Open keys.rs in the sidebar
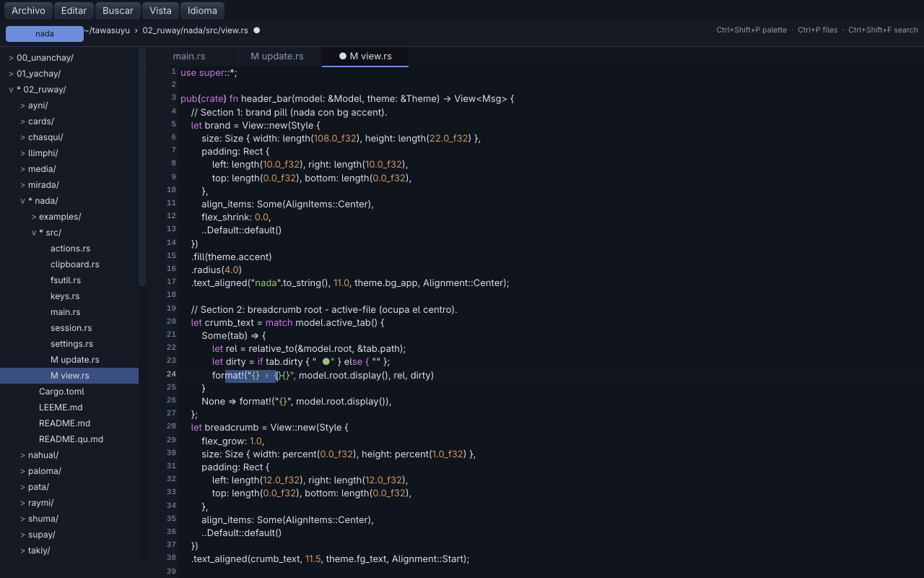This screenshot has width=924, height=578. pyautogui.click(x=69, y=296)
